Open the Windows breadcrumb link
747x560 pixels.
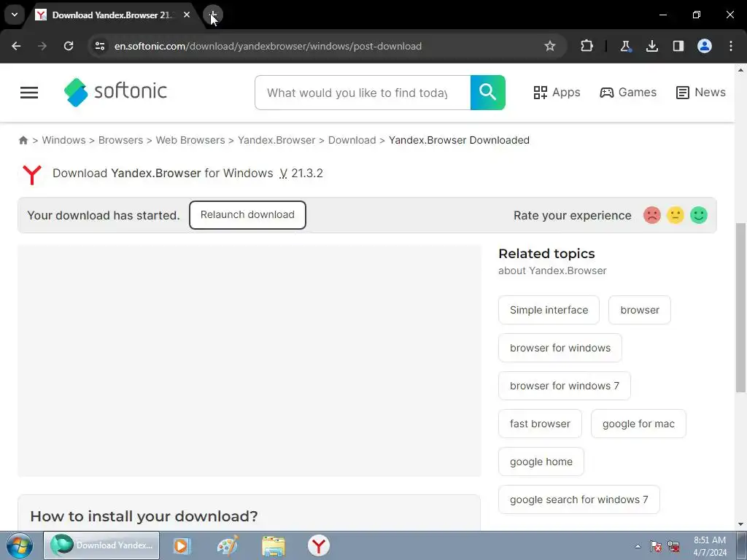pos(64,140)
